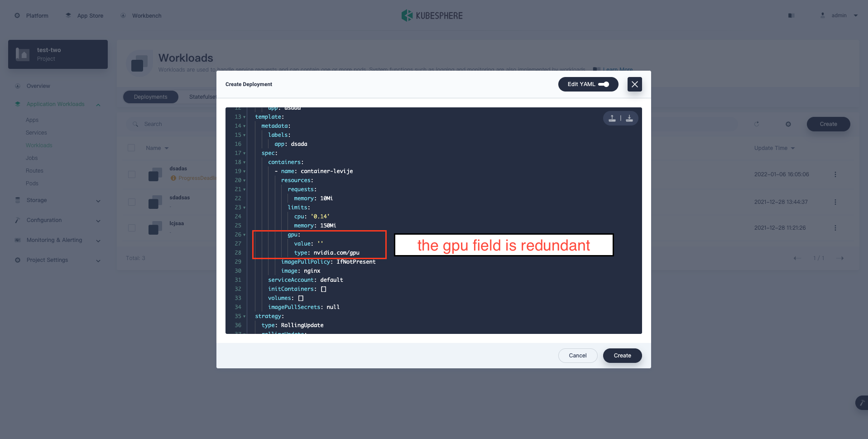The height and width of the screenshot is (439, 868).
Task: Download the deployment YAML
Action: point(629,118)
